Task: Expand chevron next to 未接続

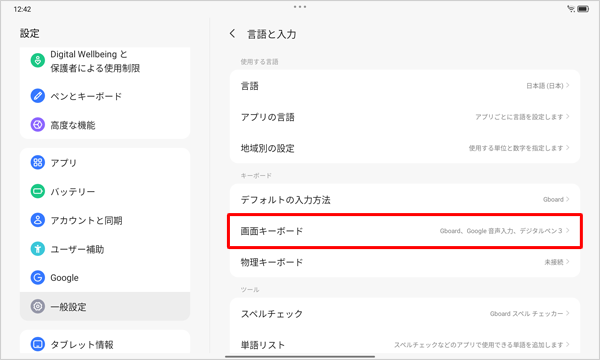Action: click(x=568, y=262)
